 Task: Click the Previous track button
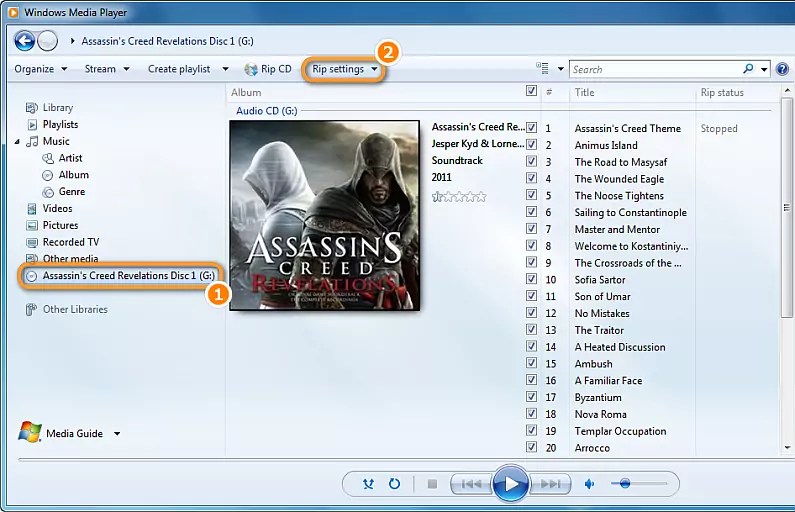[471, 484]
